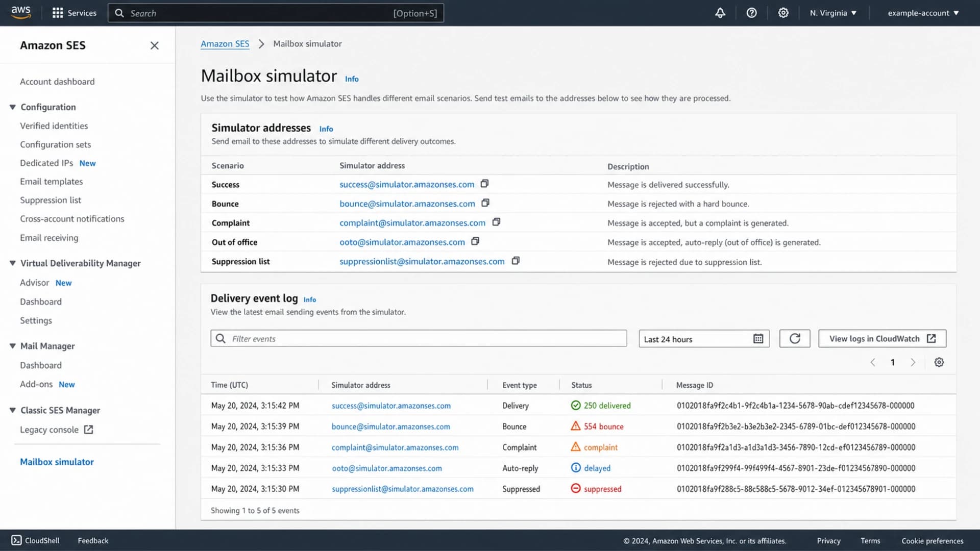Open Info link next to Mailbox simulator
The height and width of the screenshot is (551, 980).
click(x=352, y=79)
